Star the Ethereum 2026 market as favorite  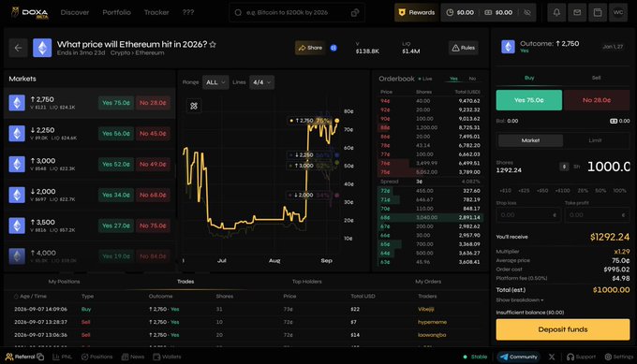point(213,44)
